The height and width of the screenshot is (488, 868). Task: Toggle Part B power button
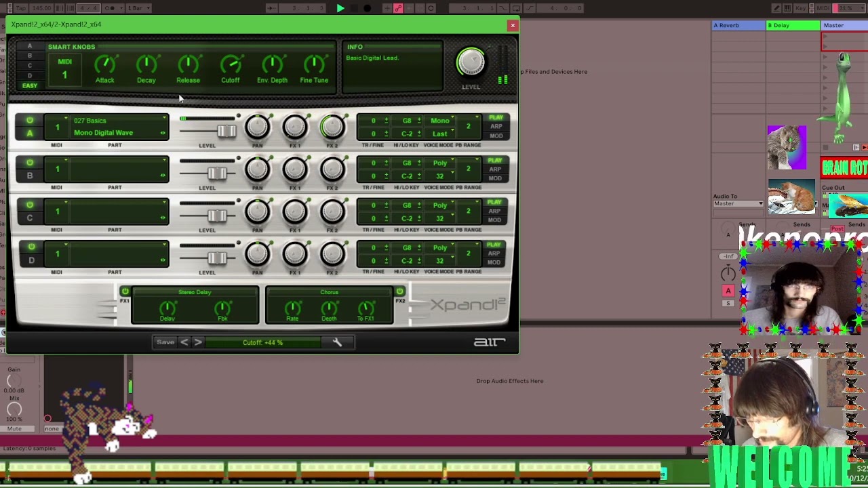(x=30, y=163)
